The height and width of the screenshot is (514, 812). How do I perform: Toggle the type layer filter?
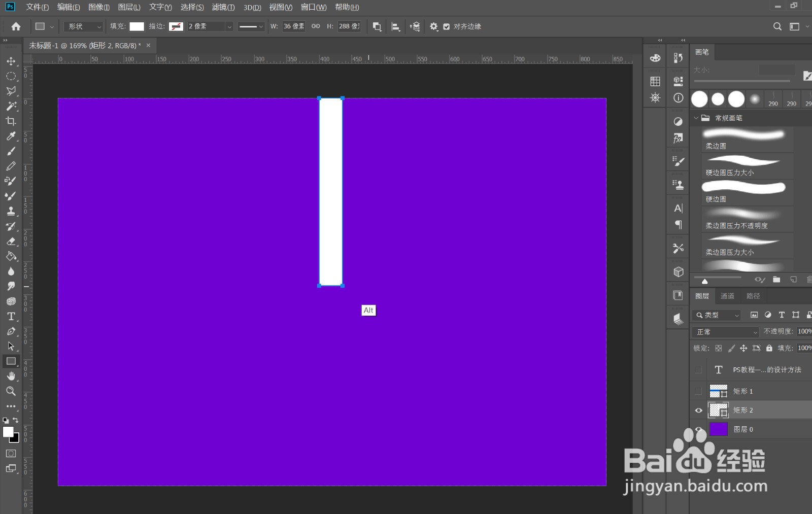coord(782,315)
